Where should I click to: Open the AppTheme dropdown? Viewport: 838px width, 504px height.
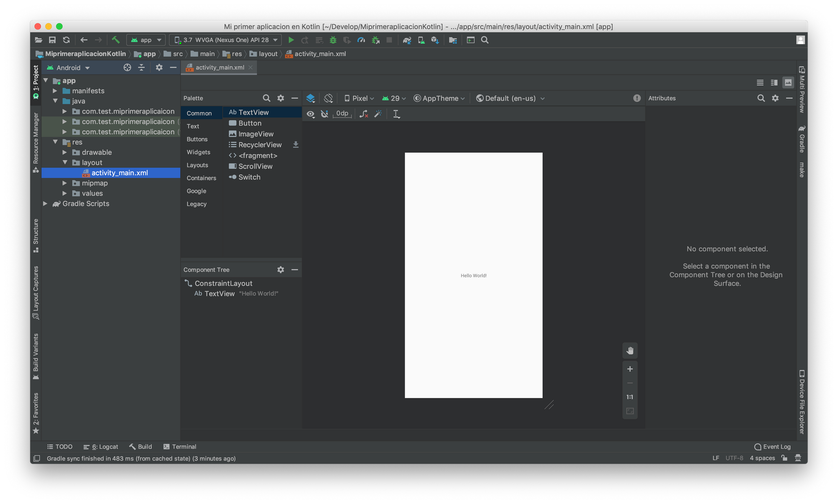[x=440, y=98]
